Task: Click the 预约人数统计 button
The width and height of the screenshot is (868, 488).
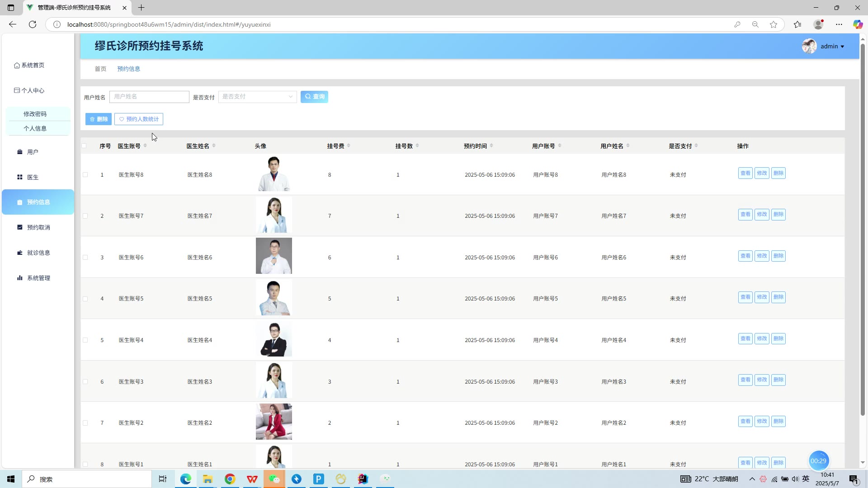Action: tap(139, 119)
